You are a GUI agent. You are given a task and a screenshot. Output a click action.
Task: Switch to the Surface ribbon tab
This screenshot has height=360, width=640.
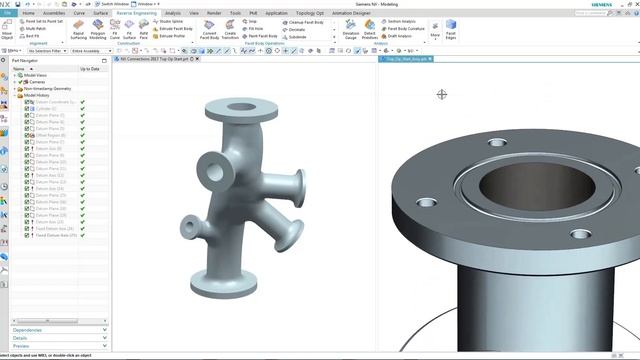tap(100, 13)
